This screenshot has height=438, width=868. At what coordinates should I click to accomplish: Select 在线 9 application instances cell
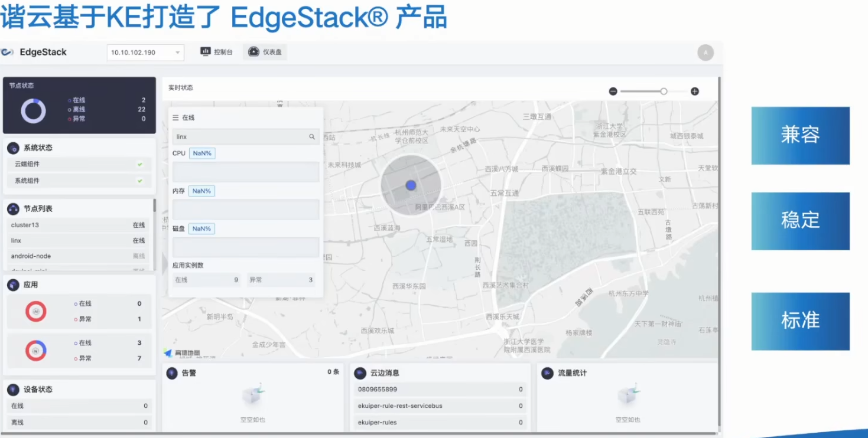click(207, 280)
